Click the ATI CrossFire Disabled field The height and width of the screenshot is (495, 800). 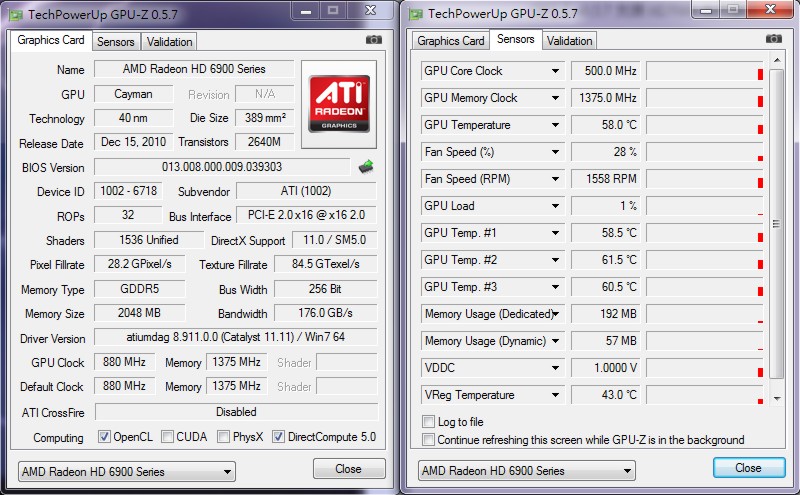[236, 412]
